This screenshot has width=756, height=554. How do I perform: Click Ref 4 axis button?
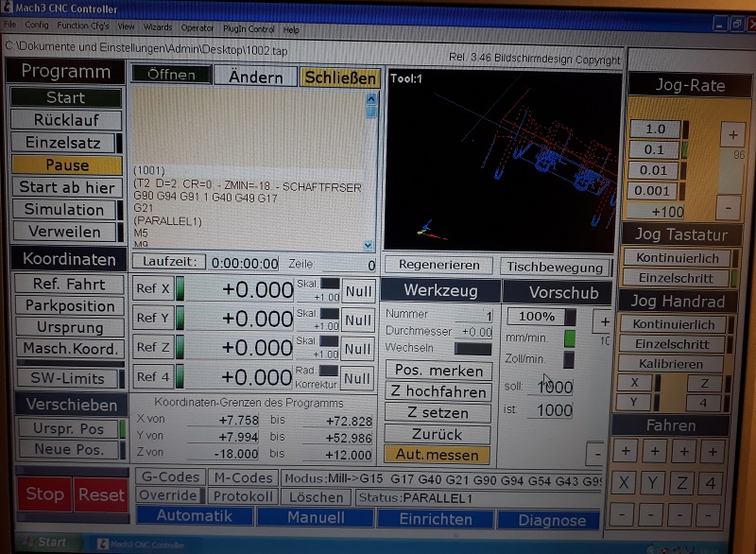tap(153, 376)
